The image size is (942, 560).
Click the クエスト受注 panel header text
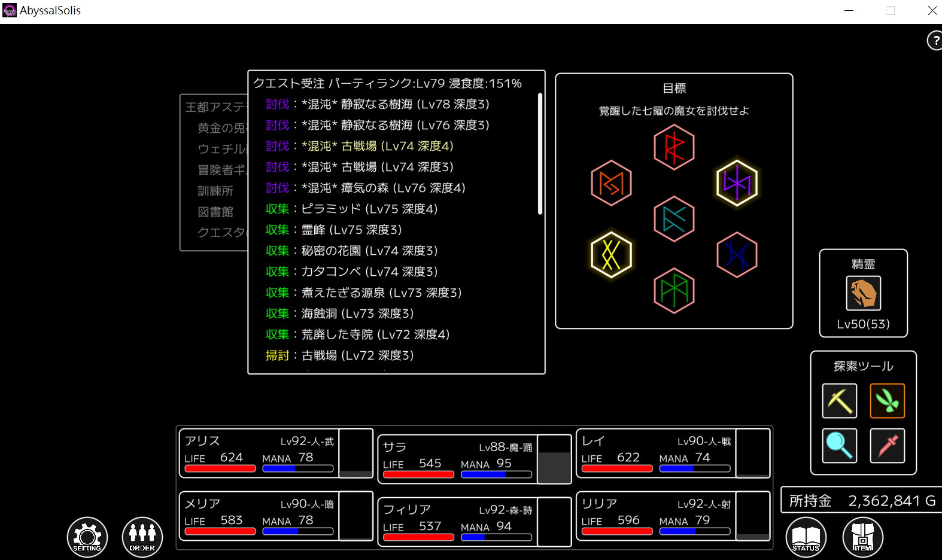(387, 83)
